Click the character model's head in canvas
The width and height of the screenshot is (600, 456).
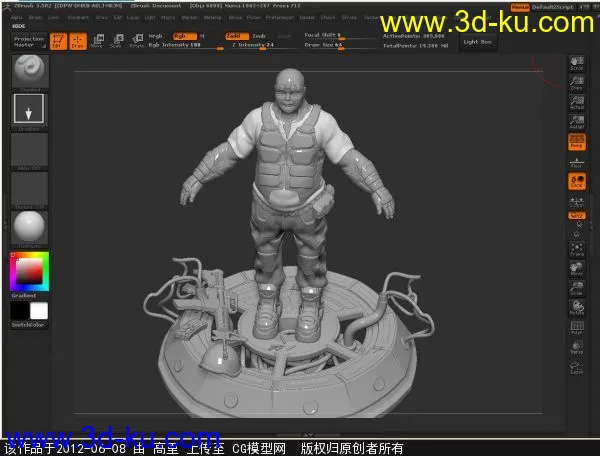pyautogui.click(x=290, y=89)
